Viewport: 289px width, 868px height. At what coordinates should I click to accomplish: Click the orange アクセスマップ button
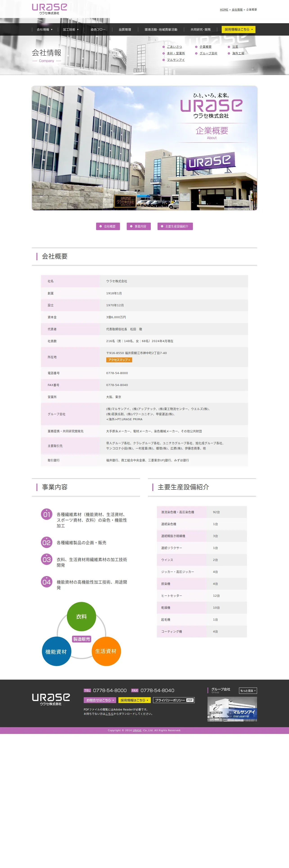(x=119, y=360)
